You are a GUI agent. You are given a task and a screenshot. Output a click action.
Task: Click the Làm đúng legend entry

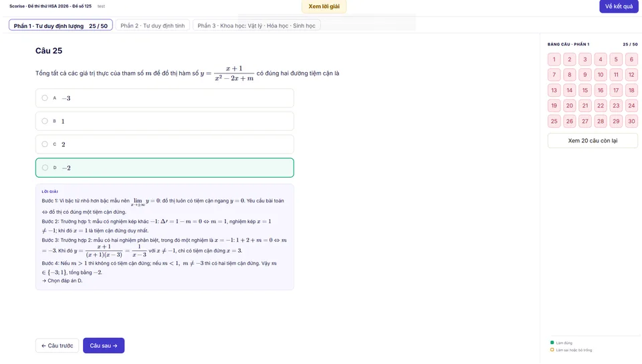(561, 343)
